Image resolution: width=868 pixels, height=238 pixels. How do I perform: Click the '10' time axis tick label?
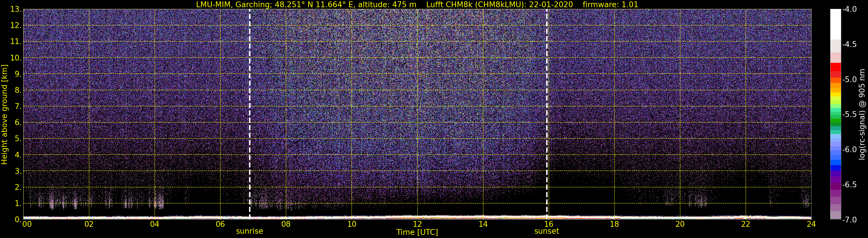point(352,224)
